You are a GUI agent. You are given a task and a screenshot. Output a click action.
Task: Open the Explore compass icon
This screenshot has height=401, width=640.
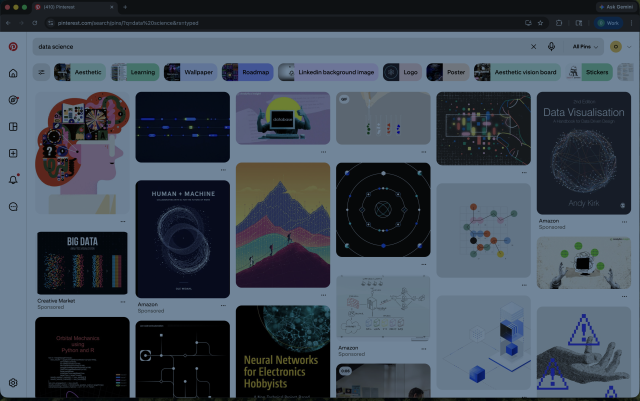[13, 100]
